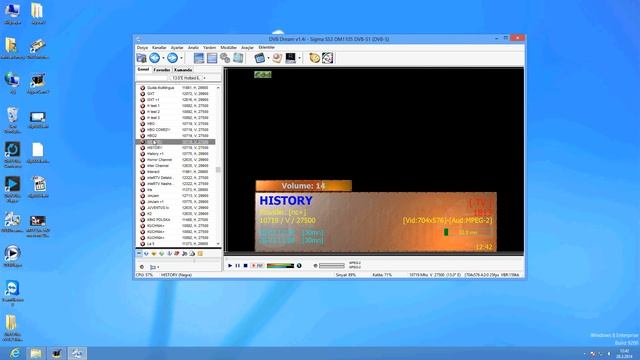Click the Recycle Bin desktop icon
The height and width of the screenshot is (360, 640).
pos(13,120)
